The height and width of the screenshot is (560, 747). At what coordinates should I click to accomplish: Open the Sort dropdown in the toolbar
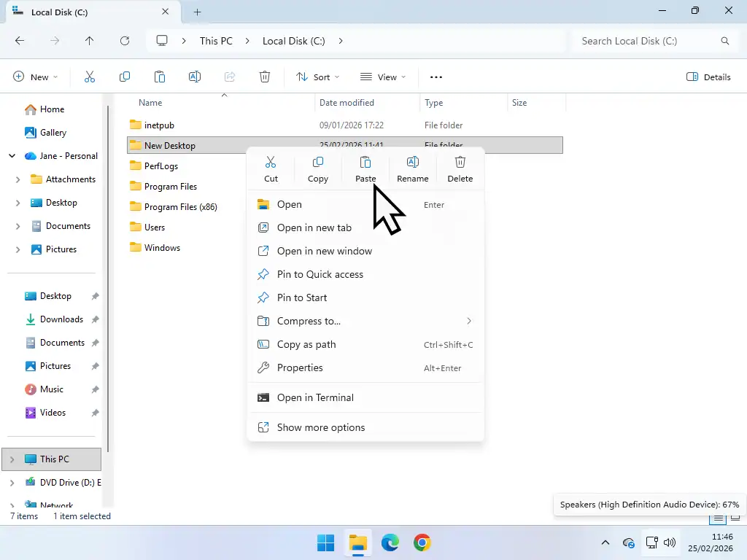pyautogui.click(x=317, y=77)
